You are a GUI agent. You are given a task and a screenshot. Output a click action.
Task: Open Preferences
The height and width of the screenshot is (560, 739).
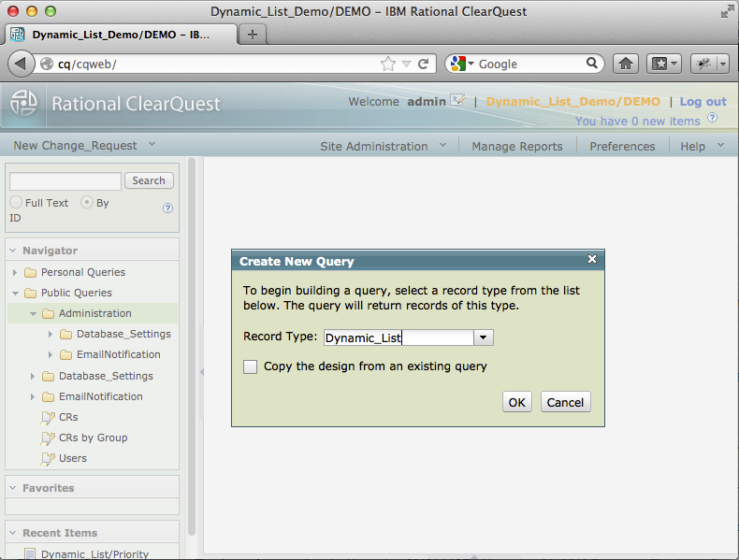point(622,147)
